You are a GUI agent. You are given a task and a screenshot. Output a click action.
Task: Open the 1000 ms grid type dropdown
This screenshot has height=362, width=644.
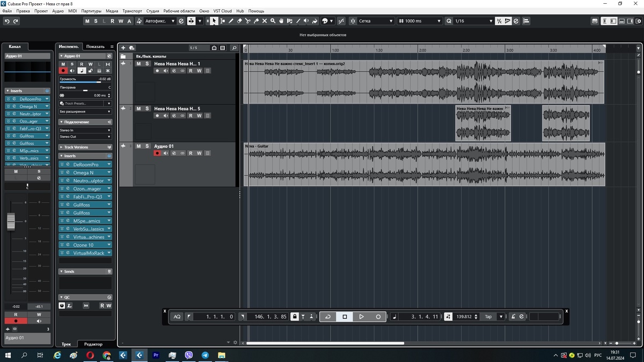point(420,21)
